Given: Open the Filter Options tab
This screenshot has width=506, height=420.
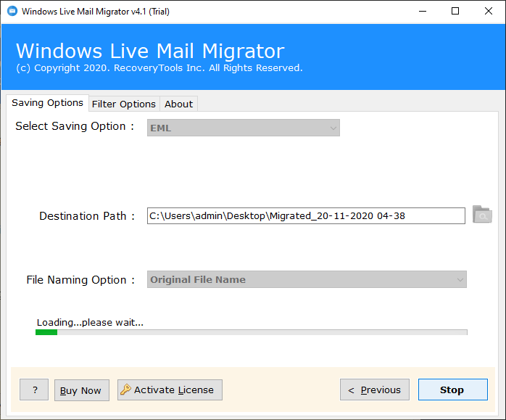Looking at the screenshot, I should 124,104.
